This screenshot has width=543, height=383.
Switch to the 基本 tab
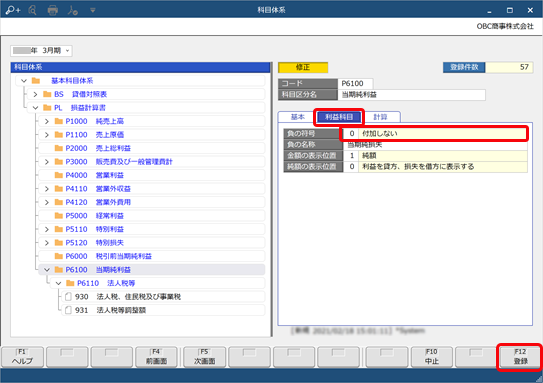tap(297, 117)
